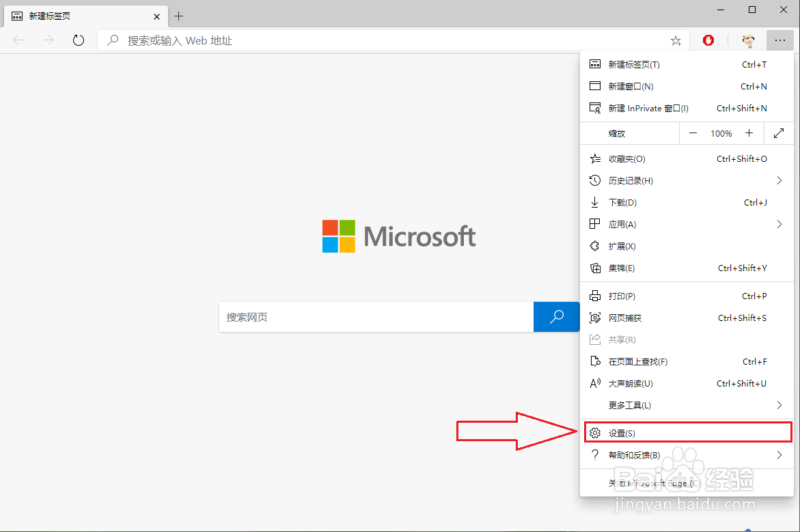Increase zoom with plus button
This screenshot has width=800, height=532.
(749, 133)
